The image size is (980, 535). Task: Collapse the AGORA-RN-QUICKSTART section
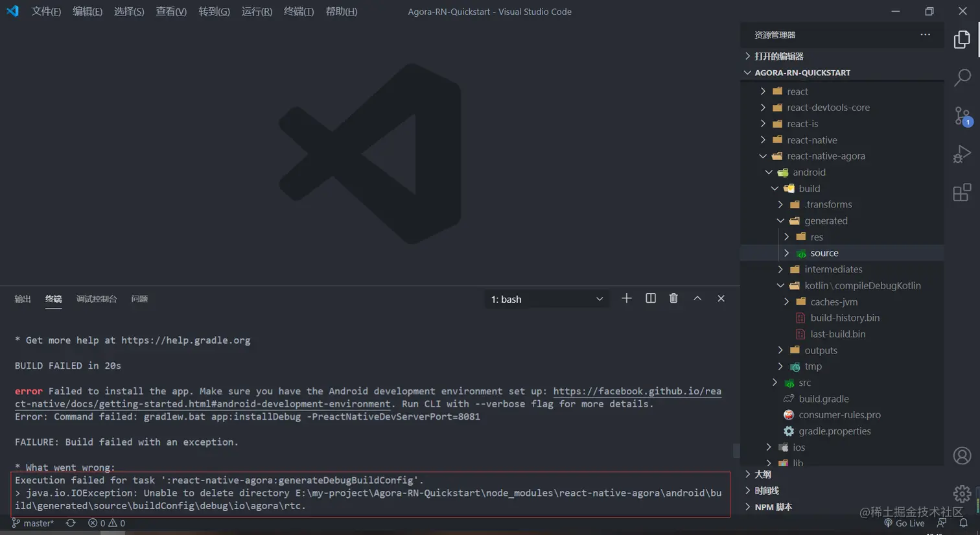(842, 73)
